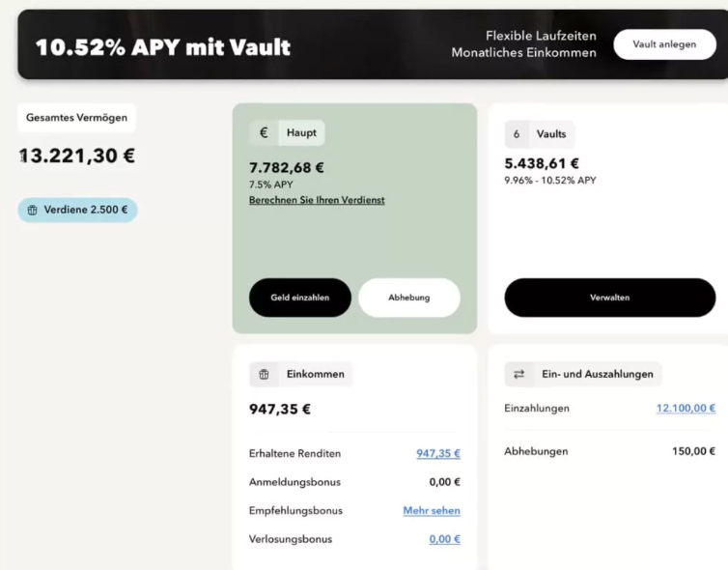This screenshot has height=570, width=728.
Task: Click the Verlosungsbonus 0,00 € link
Action: click(444, 539)
